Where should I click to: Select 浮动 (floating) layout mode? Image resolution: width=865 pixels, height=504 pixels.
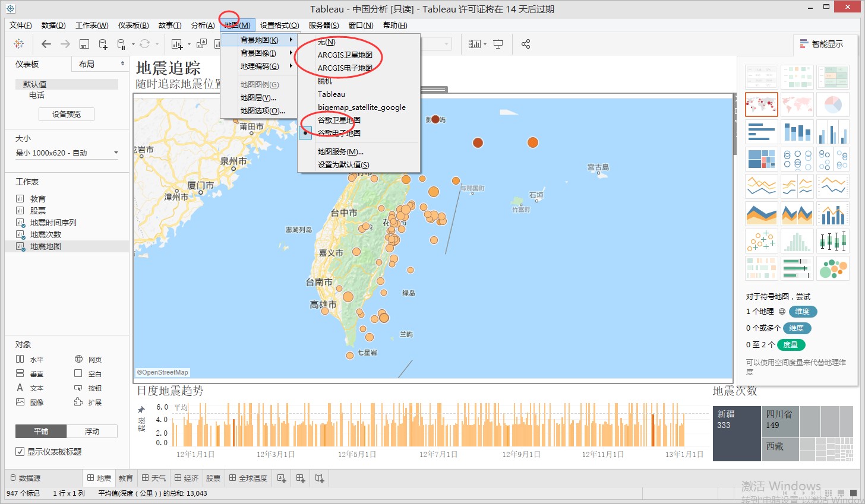click(92, 431)
